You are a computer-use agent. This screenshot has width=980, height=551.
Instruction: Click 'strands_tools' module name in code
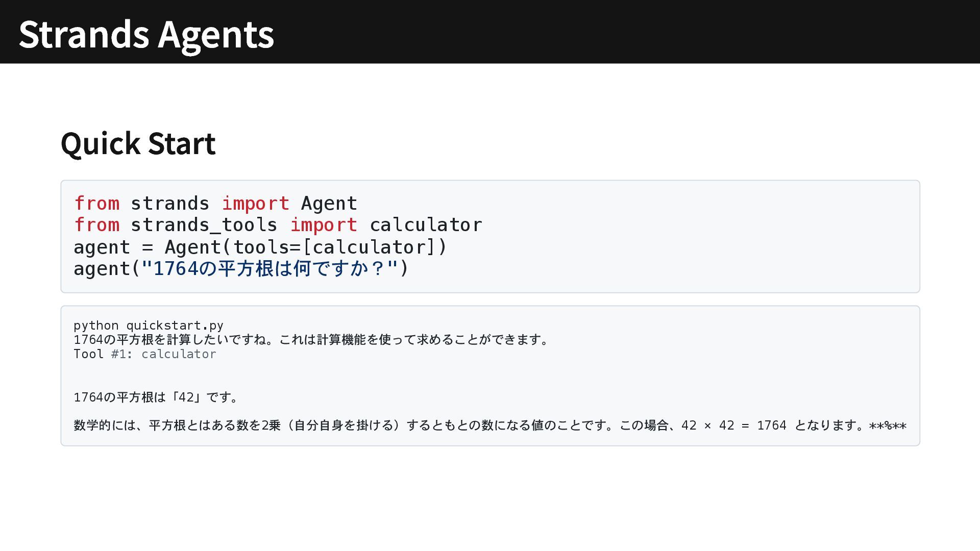point(204,225)
